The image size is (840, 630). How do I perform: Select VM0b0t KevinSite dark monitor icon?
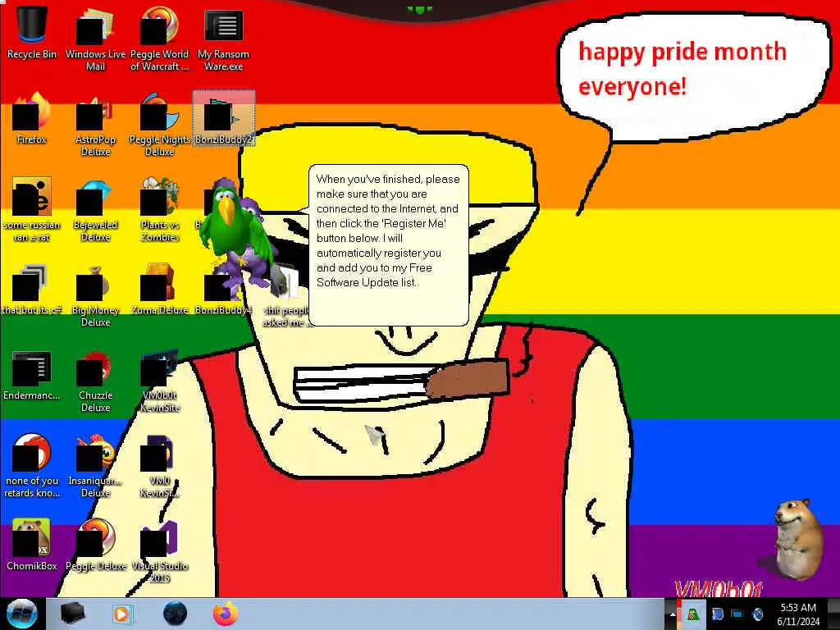tap(159, 381)
